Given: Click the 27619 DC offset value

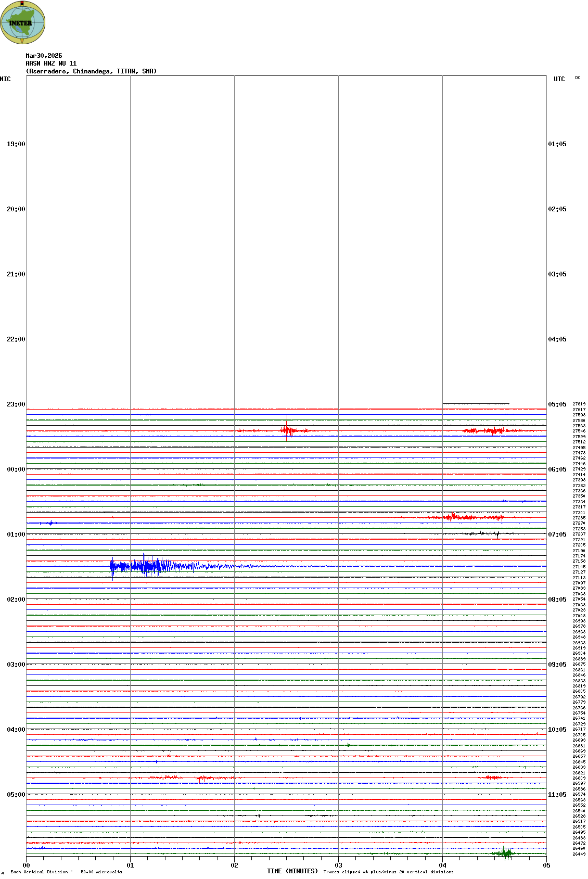Looking at the screenshot, I should pos(579,404).
